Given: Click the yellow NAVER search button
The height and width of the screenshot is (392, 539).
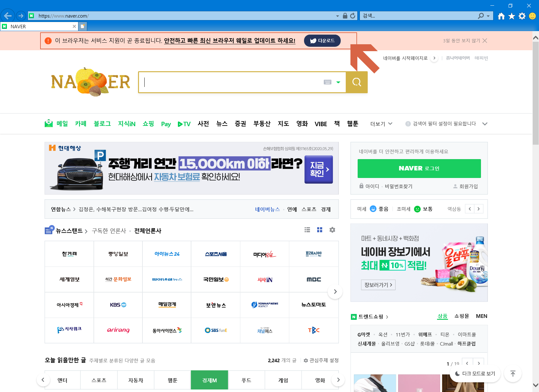Looking at the screenshot, I should [x=357, y=82].
